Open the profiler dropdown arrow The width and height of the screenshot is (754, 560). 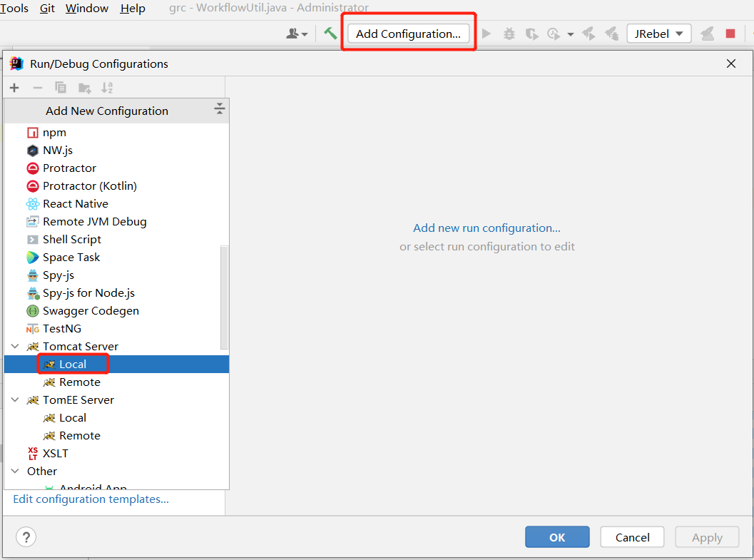pyautogui.click(x=570, y=34)
